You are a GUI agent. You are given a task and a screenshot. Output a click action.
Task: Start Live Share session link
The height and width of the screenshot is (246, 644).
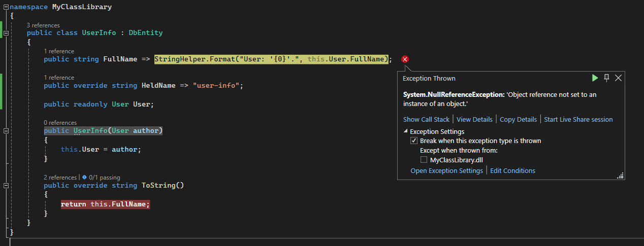tap(578, 120)
